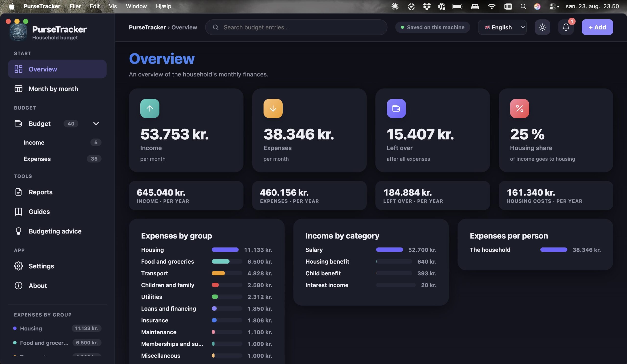Click the Utilities expense row
Viewport: 627px width, 364px height.
coord(206,297)
